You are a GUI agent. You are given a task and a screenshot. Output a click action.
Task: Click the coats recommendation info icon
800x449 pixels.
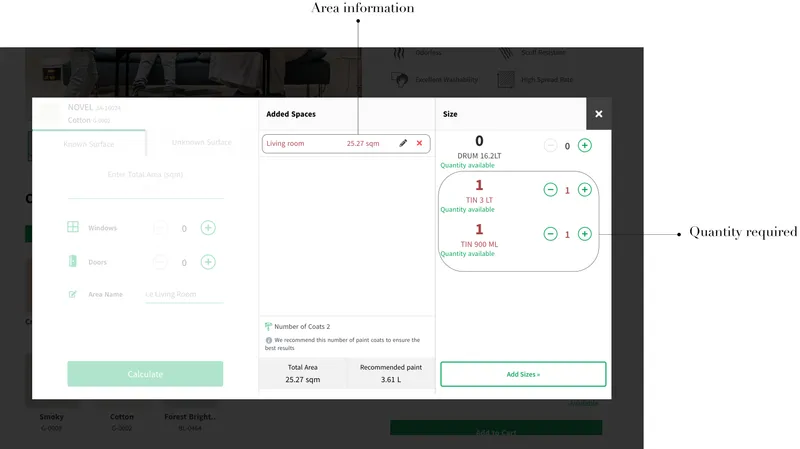(269, 341)
